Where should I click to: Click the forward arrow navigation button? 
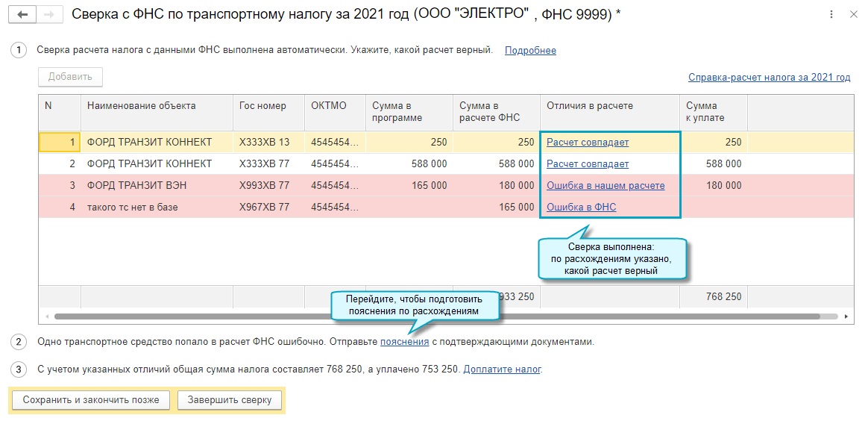click(49, 14)
